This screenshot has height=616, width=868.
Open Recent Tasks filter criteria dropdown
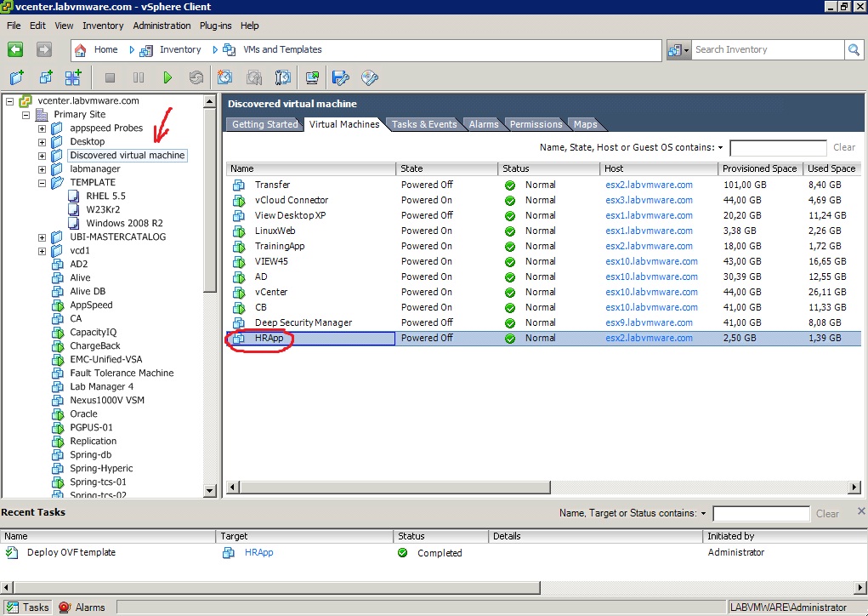click(x=704, y=514)
